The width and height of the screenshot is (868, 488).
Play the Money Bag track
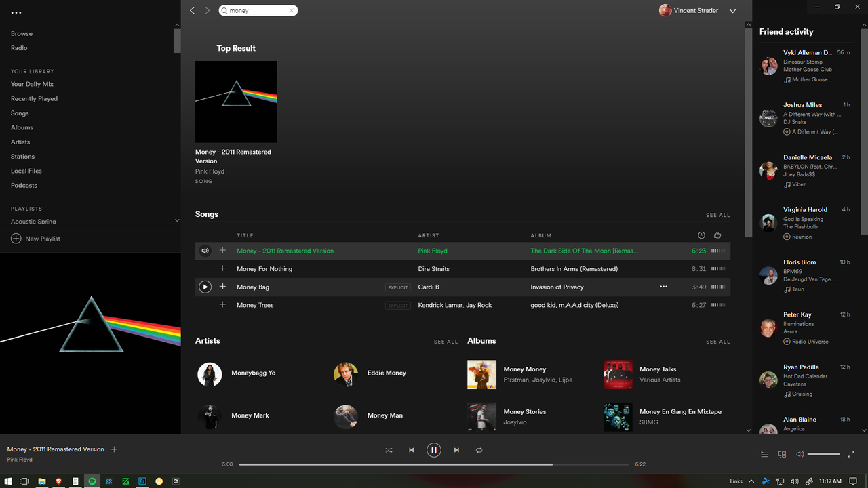pos(205,287)
